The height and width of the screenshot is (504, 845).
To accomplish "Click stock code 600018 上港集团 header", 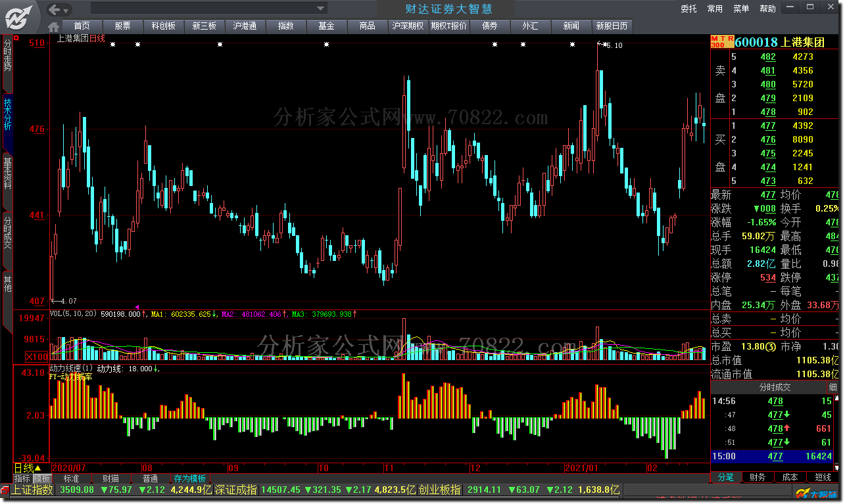I will pyautogui.click(x=780, y=42).
